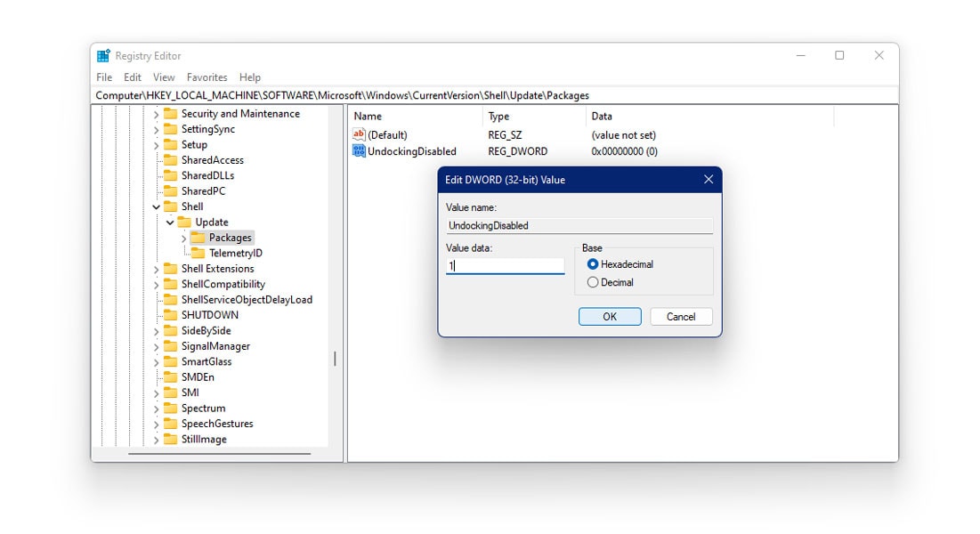
Task: Maximize the Registry Editor window
Action: (839, 56)
